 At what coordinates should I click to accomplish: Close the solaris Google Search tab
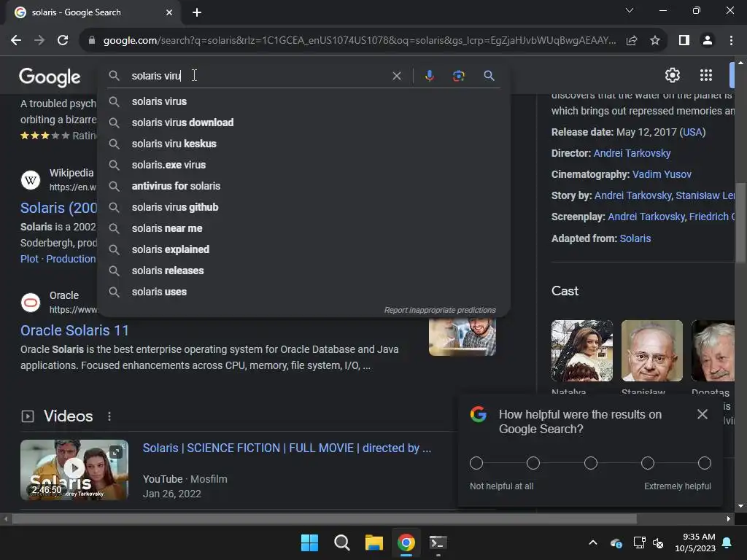(169, 12)
